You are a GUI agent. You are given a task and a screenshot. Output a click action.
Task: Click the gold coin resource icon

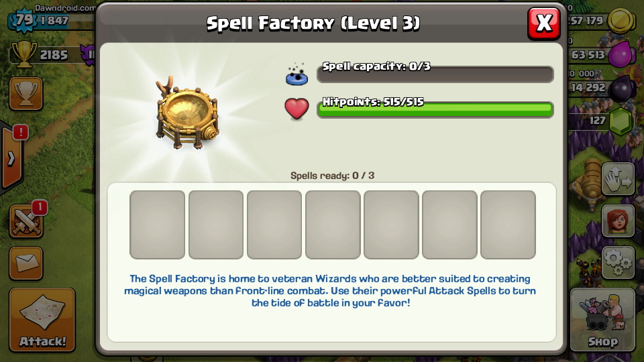point(621,21)
